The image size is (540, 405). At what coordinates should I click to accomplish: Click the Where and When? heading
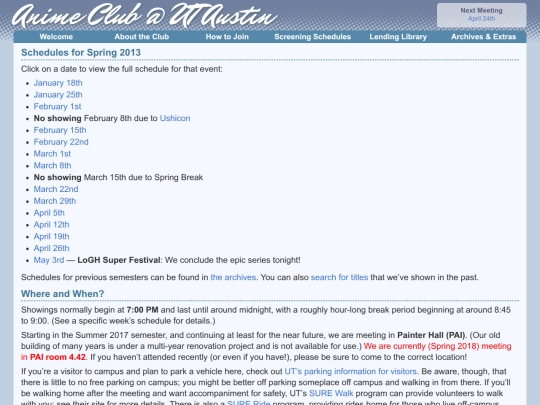(62, 294)
